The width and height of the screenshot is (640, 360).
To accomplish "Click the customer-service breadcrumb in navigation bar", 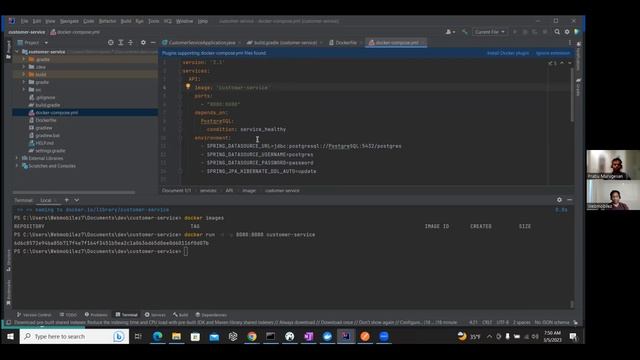I will point(27,32).
